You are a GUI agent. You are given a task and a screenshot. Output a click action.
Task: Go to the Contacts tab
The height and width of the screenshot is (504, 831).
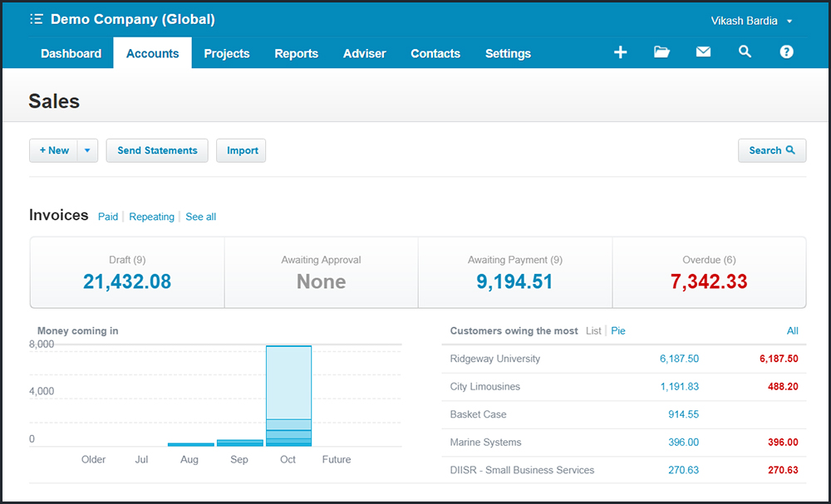[435, 53]
